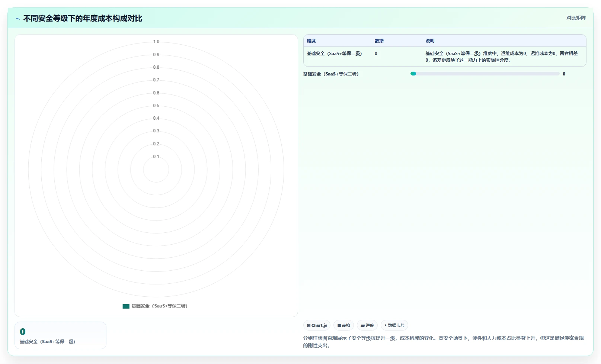601x364 pixels.
Task: Click the 数据 column header
Action: [379, 41]
